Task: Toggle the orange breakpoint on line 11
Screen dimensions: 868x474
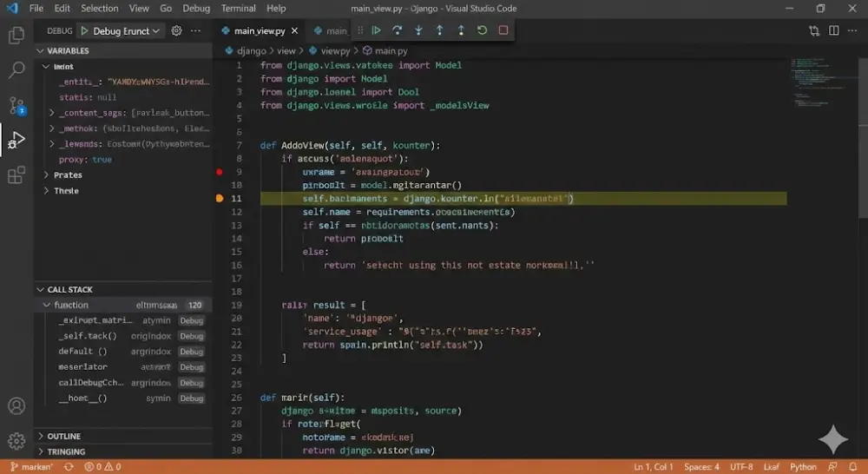Action: tap(220, 198)
